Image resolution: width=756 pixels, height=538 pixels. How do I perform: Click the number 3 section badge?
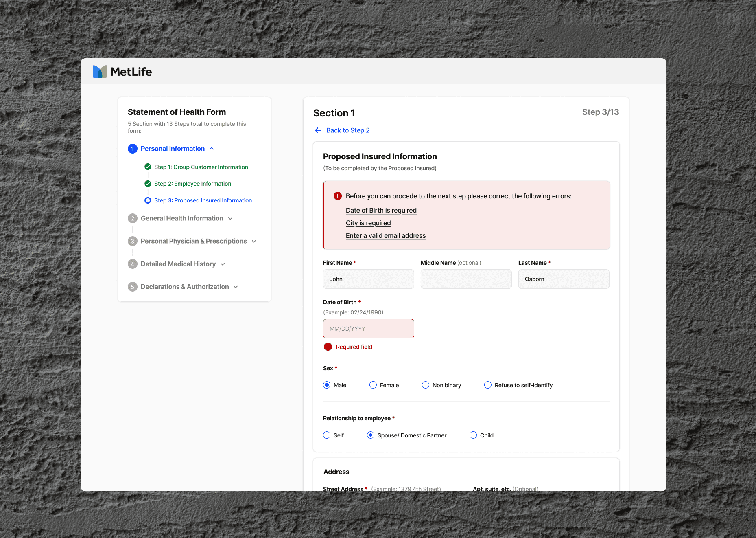tap(132, 241)
